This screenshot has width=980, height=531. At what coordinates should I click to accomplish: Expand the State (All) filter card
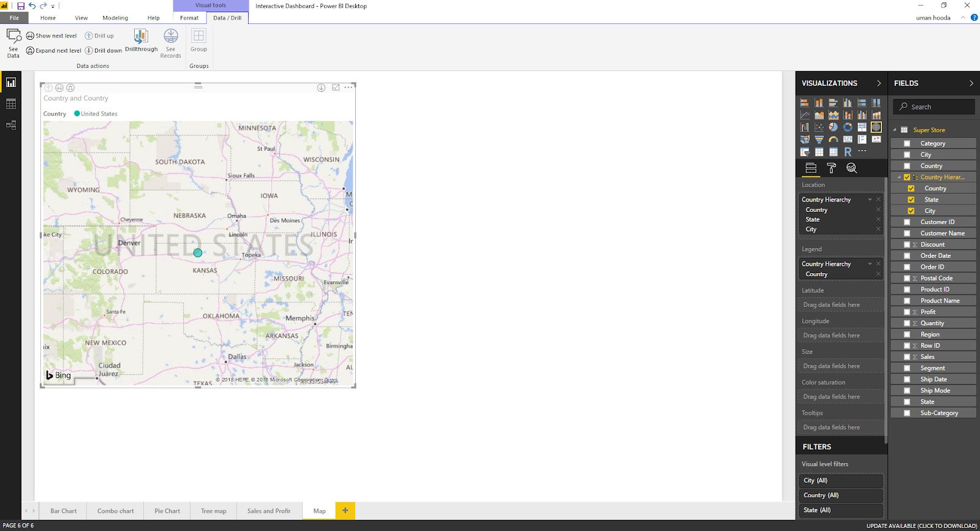click(x=841, y=510)
